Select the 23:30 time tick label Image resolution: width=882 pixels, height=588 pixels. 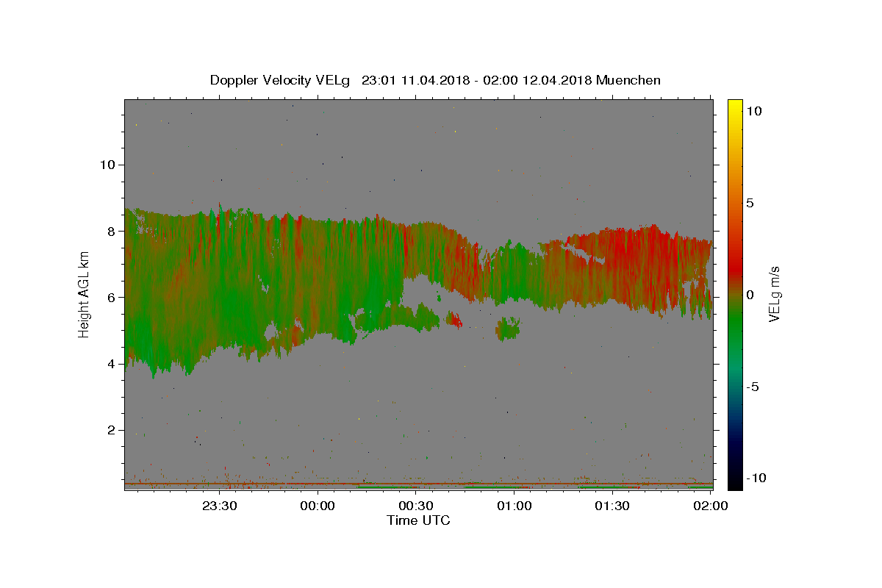(x=219, y=506)
